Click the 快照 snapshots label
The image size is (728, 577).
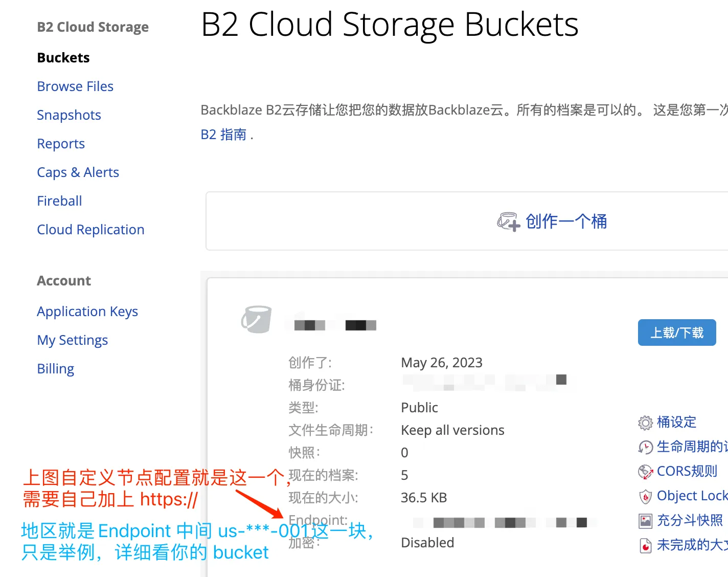pos(304,453)
